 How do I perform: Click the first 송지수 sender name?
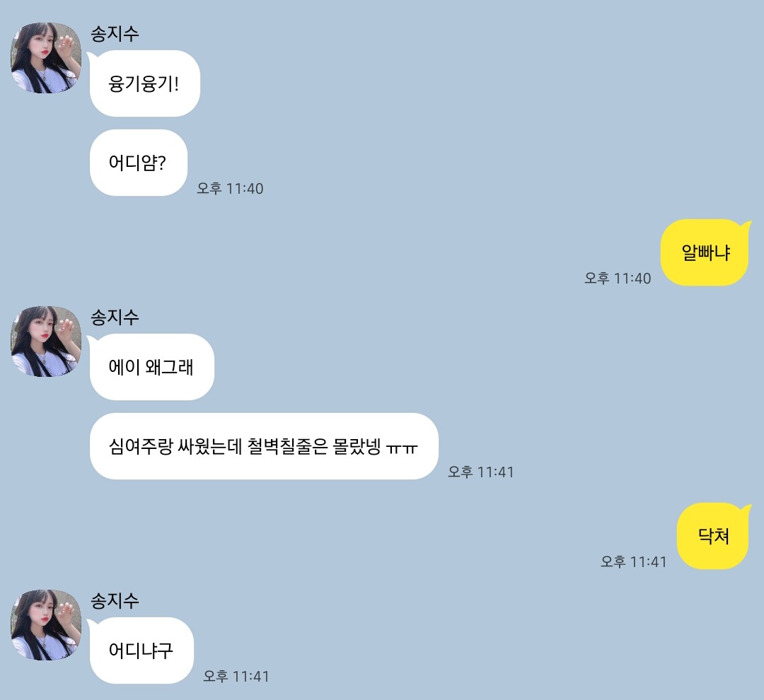[x=115, y=34]
